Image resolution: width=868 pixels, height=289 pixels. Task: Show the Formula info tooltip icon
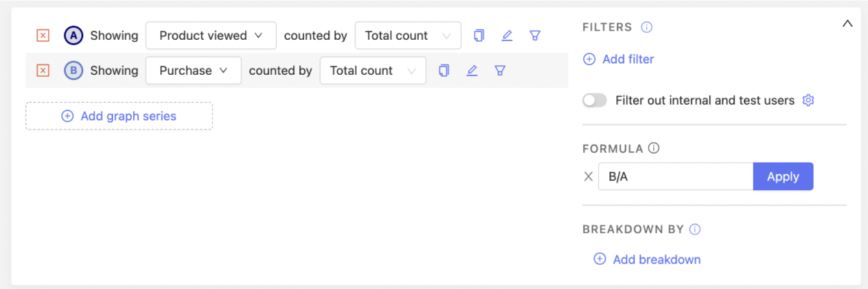pyautogui.click(x=654, y=148)
